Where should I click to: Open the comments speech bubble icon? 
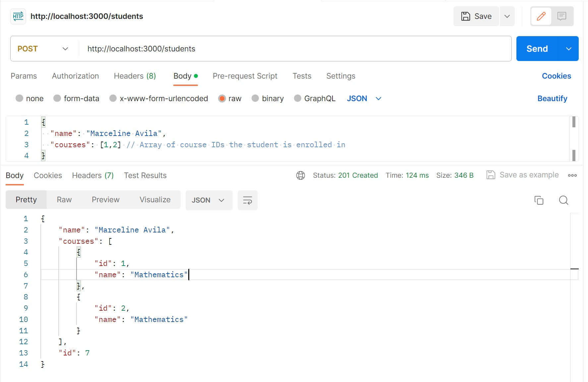coord(562,16)
